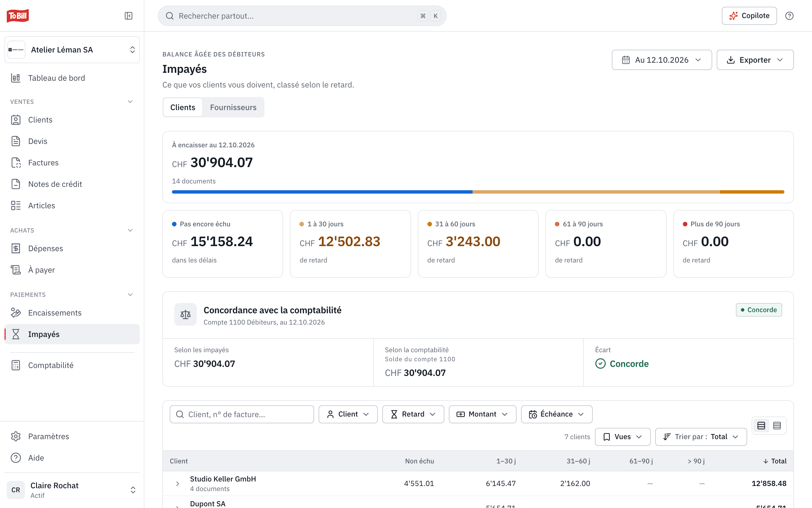This screenshot has width=812, height=508.
Task: Sort by the Total column header
Action: [775, 461]
